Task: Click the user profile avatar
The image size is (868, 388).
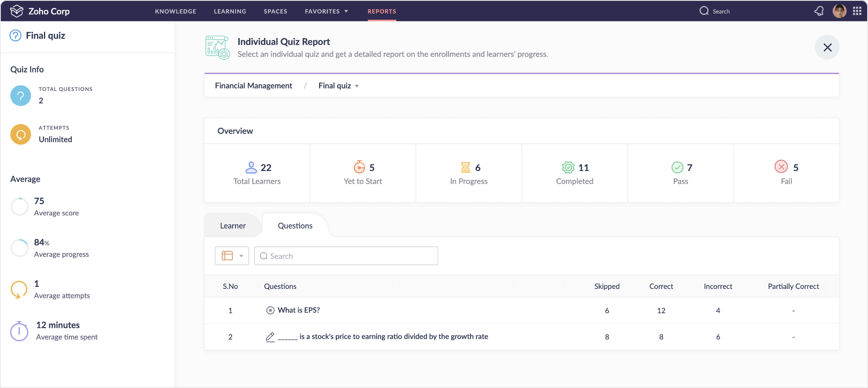Action: point(839,11)
